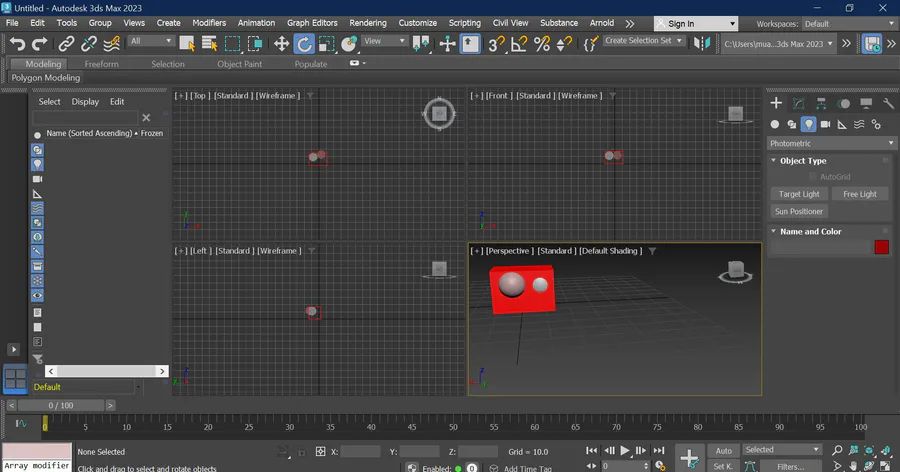This screenshot has height=472, width=900.
Task: Choose the Rectangular Selection Region tool
Action: 232,44
